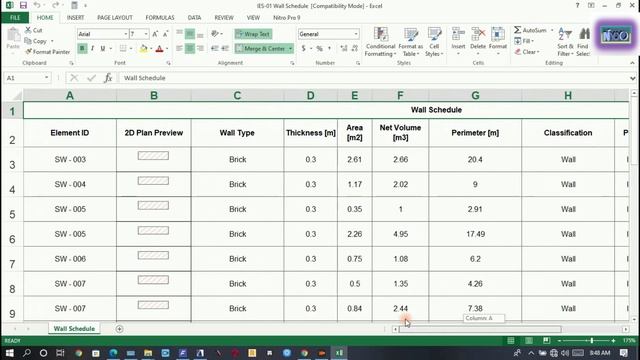Click the Excel taskbar icon

click(339, 353)
